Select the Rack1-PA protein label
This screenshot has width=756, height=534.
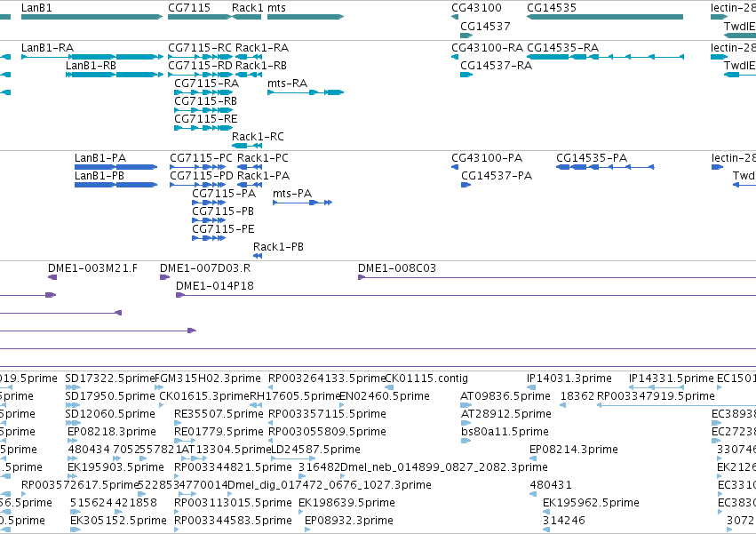coord(263,176)
